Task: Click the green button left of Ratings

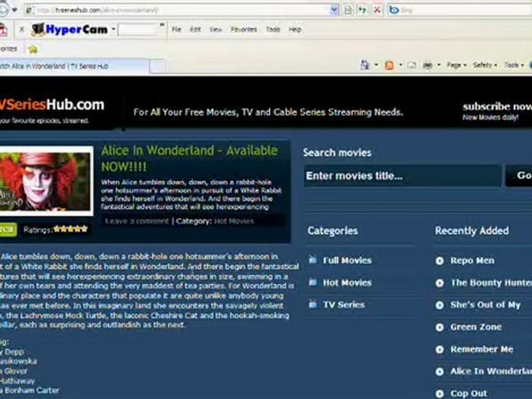Action: tap(8, 229)
